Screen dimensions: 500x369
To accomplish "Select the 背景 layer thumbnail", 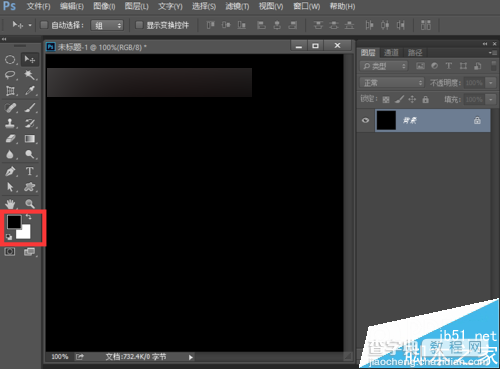I will pos(386,120).
